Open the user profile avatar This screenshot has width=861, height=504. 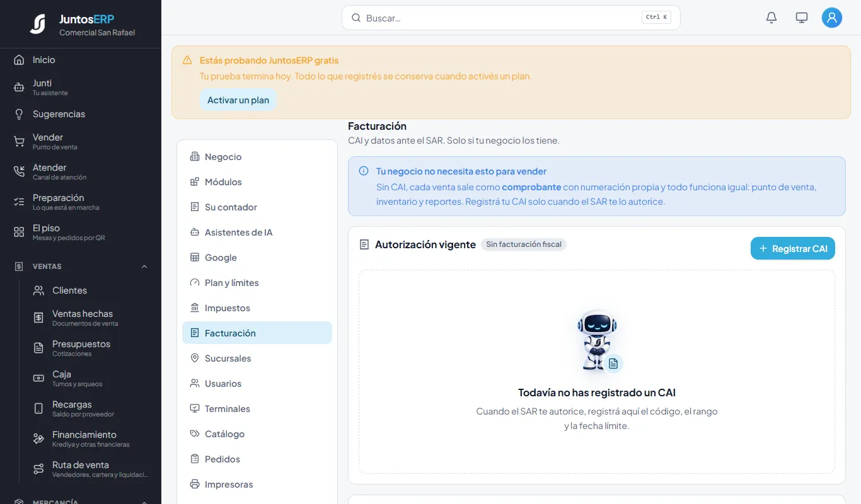[832, 18]
